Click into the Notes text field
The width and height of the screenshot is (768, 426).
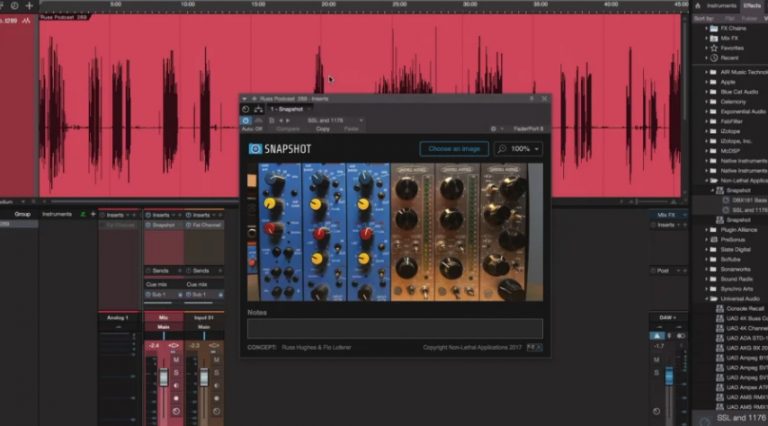[395, 329]
